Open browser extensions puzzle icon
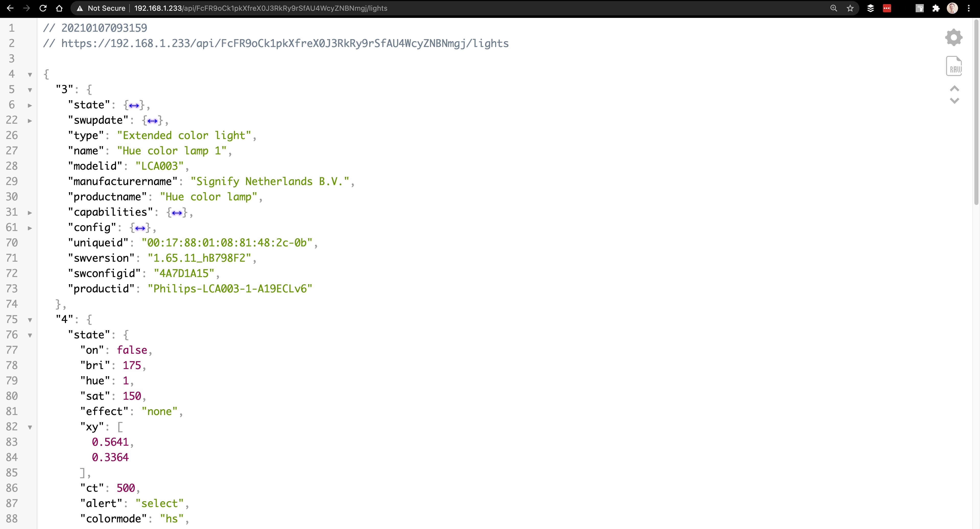The height and width of the screenshot is (529, 980). point(936,8)
